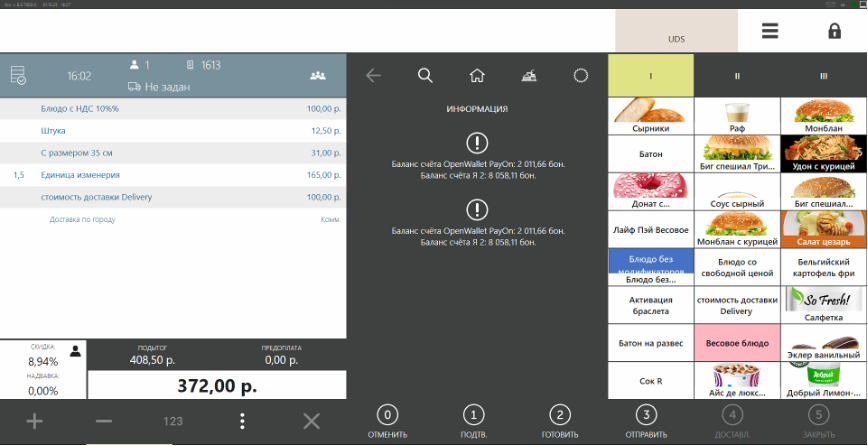Open the UDS panel button
Screen dimensions: 868x446
(676, 31)
